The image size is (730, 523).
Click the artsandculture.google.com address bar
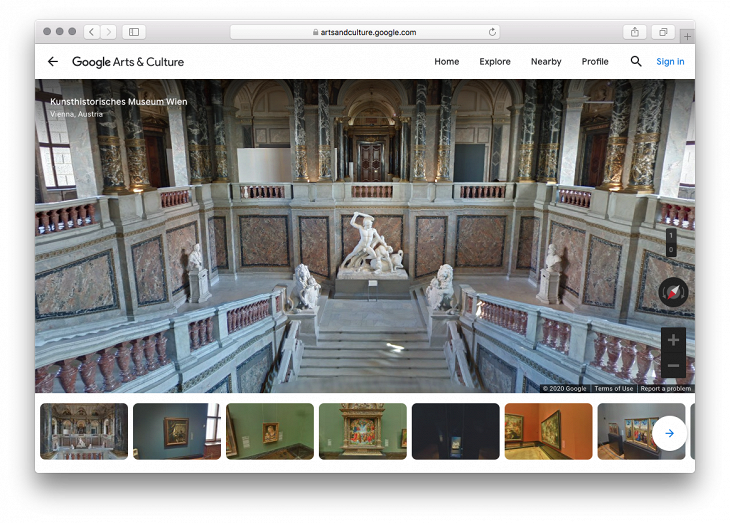click(x=365, y=32)
